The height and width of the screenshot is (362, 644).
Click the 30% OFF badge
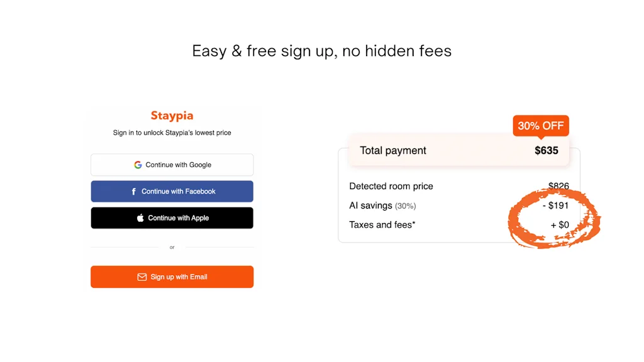(540, 126)
